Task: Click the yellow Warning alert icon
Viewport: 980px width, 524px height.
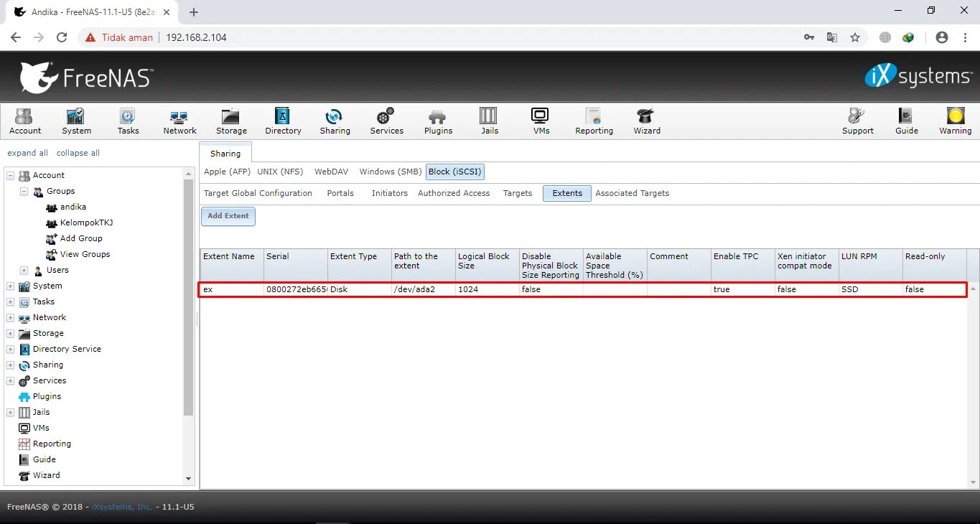Action: [x=955, y=121]
